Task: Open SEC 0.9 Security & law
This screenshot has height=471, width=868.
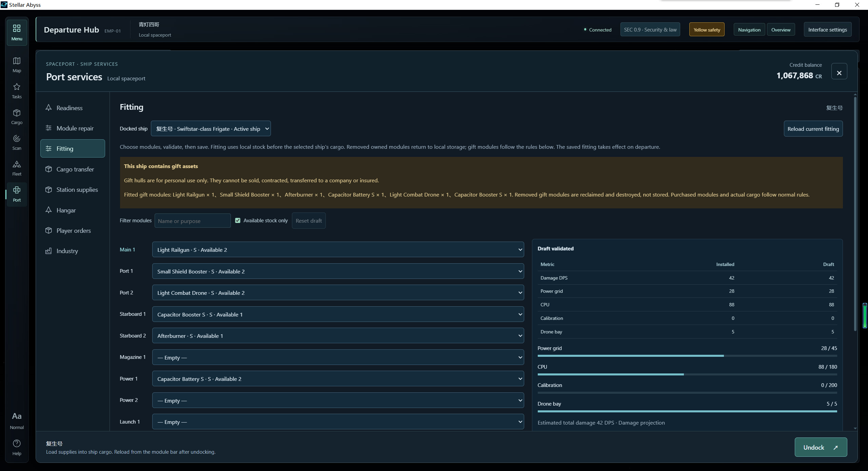Action: [x=650, y=29]
